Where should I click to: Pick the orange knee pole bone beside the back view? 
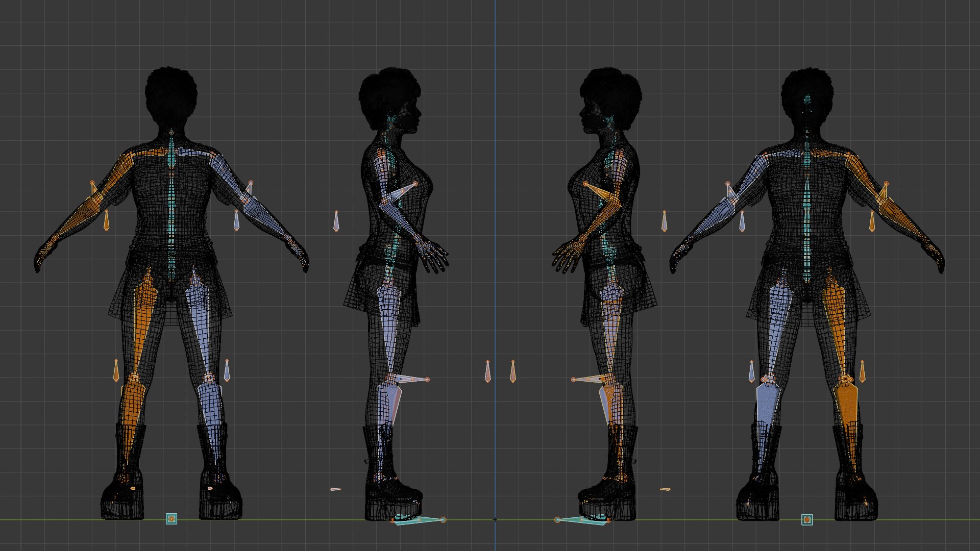(116, 371)
